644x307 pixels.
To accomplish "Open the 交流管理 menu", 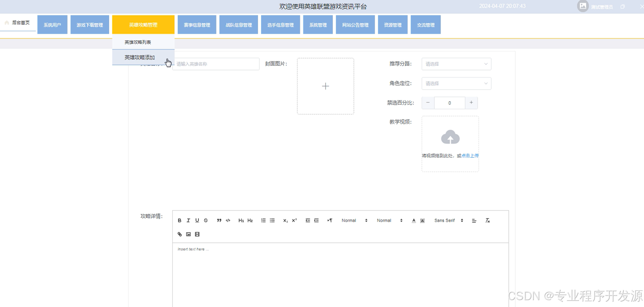I will point(426,25).
